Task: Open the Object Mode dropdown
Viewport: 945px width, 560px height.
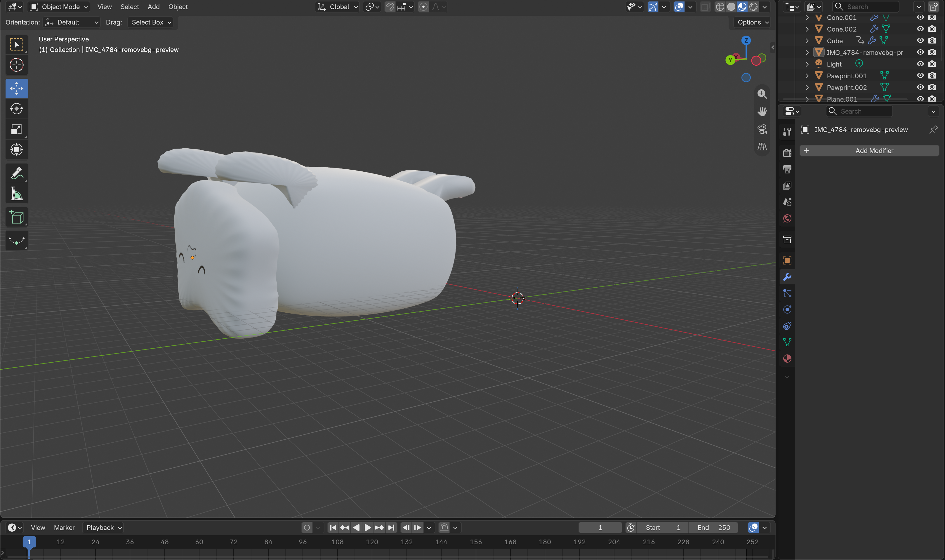Action: coord(59,7)
